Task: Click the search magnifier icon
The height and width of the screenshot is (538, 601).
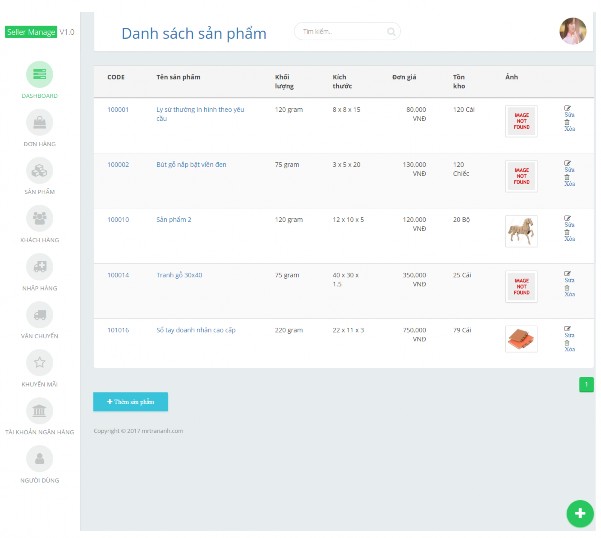Action: (391, 32)
